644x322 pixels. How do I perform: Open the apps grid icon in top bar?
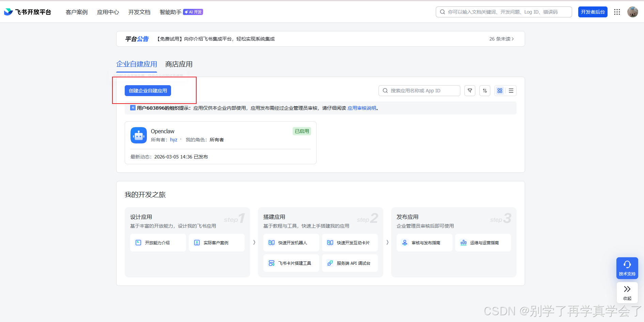pos(617,12)
